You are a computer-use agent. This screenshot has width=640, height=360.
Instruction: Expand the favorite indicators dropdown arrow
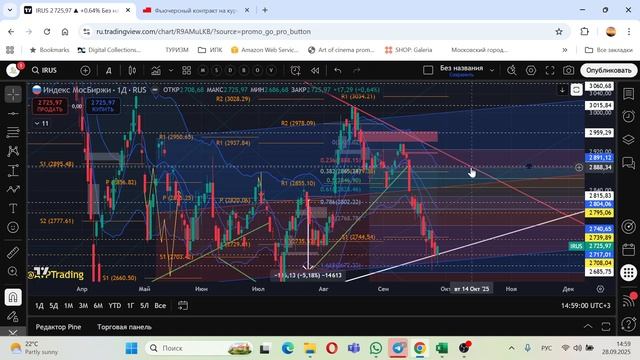tap(171, 70)
